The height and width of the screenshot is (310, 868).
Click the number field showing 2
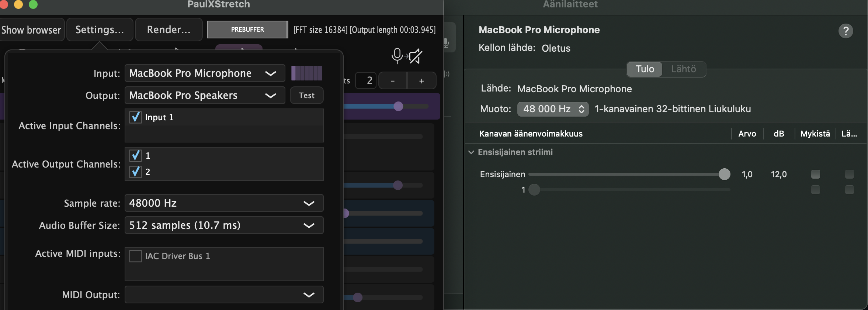tap(366, 80)
